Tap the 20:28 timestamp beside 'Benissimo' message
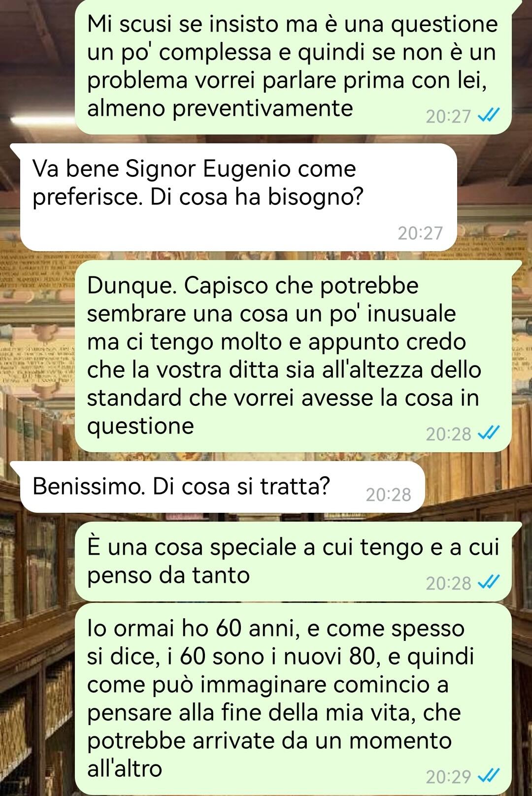The width and height of the screenshot is (532, 796). pyautogui.click(x=388, y=495)
